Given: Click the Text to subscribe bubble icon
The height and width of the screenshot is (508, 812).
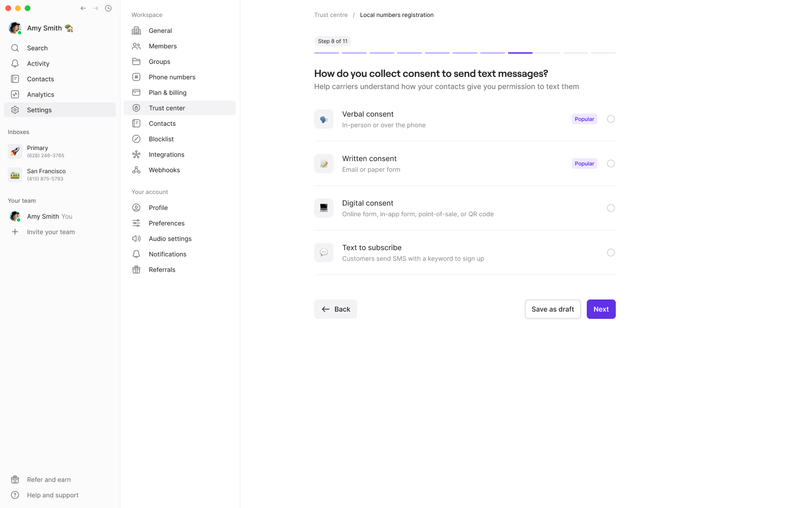Looking at the screenshot, I should (x=324, y=253).
